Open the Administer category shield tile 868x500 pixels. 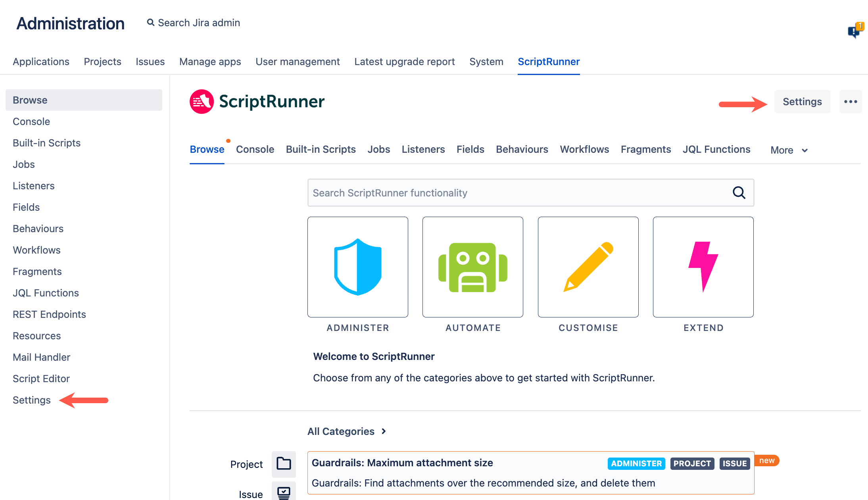point(357,267)
